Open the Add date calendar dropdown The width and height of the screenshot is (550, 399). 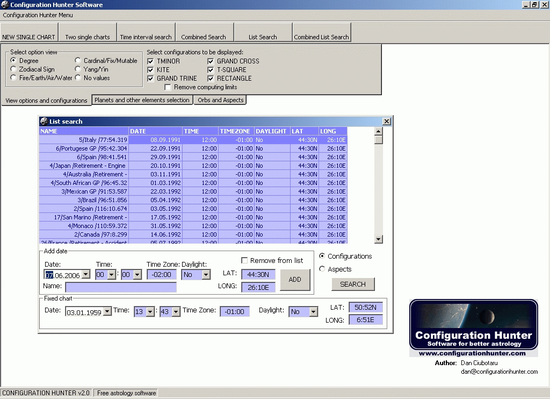(x=86, y=275)
